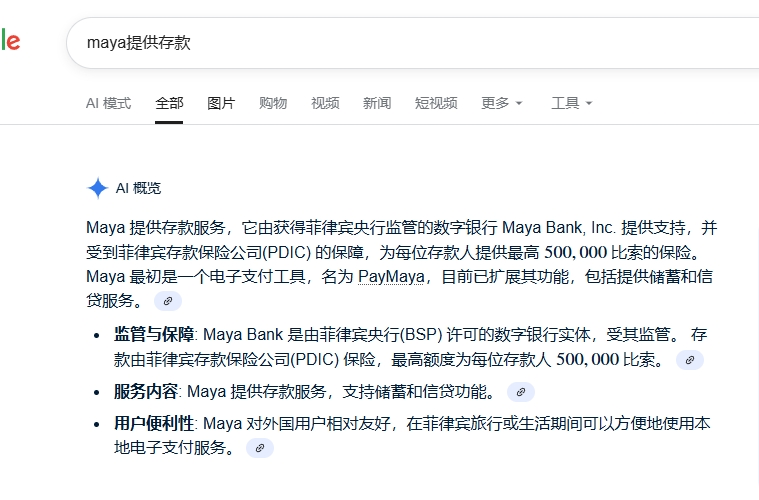Click the Google logo to go home

(x=10, y=42)
